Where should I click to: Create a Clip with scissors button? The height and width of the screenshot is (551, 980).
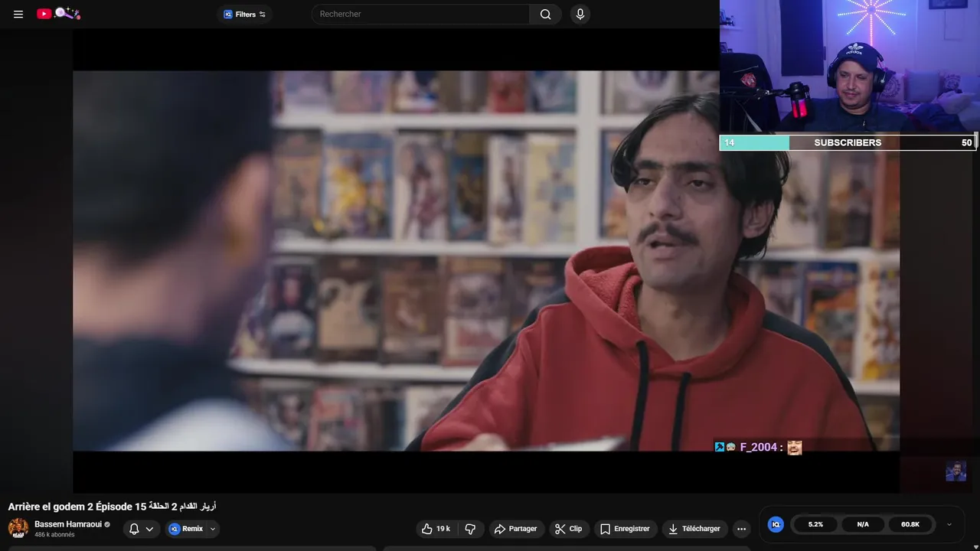pos(569,529)
